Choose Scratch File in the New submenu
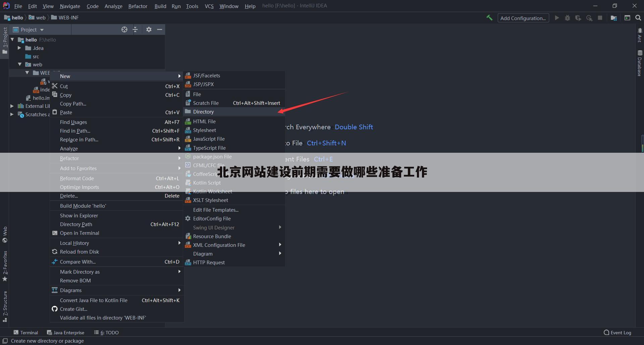644x345 pixels. click(x=234, y=103)
